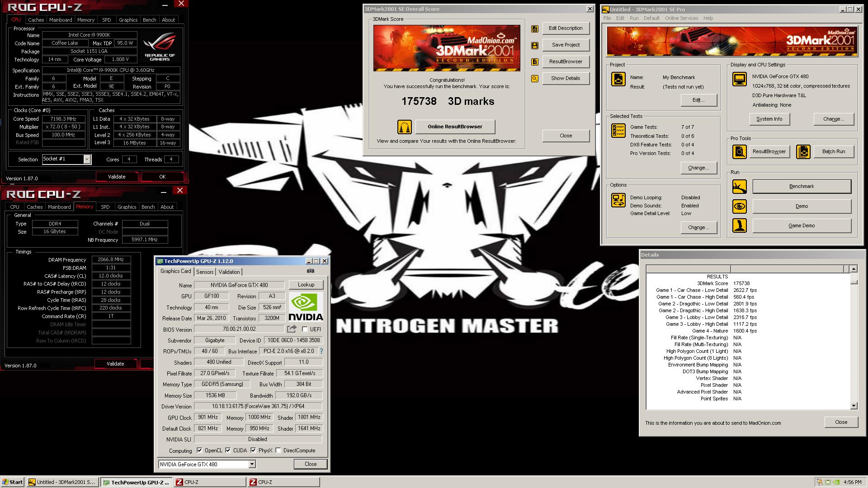868x488 pixels.
Task: Click the Start button on taskbar
Action: tap(13, 482)
